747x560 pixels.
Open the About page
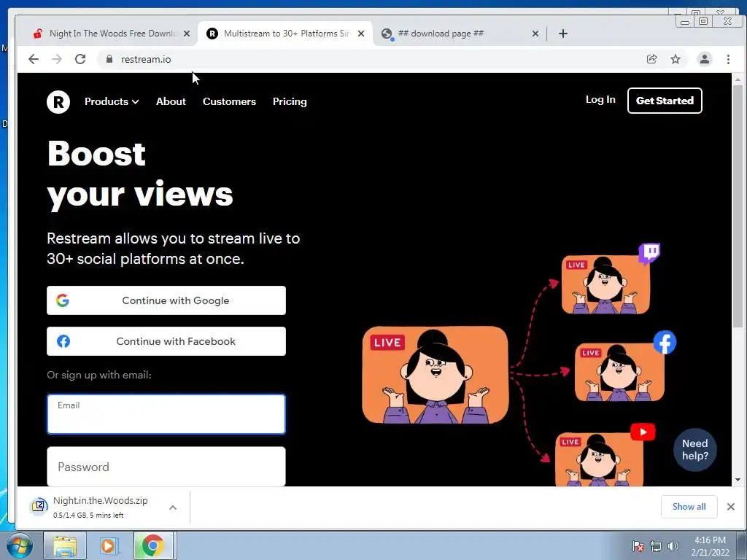pos(171,101)
